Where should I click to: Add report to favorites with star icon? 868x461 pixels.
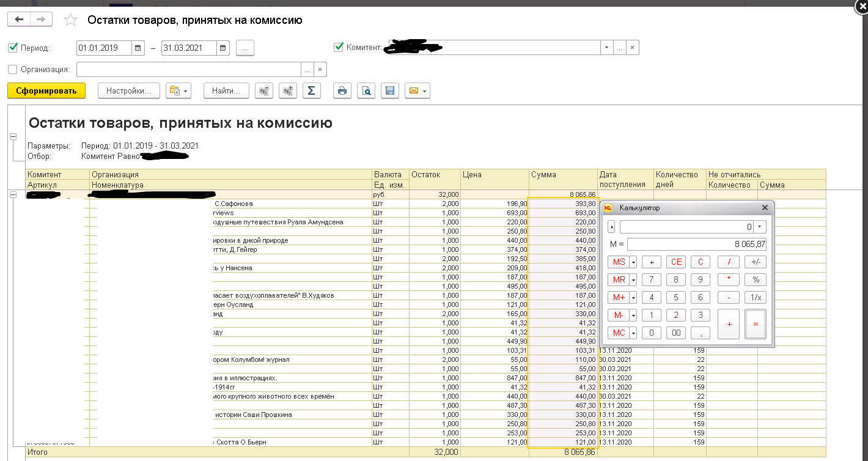(x=71, y=20)
